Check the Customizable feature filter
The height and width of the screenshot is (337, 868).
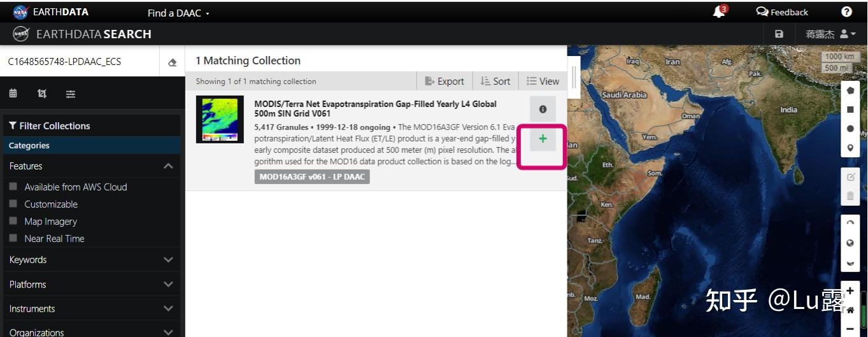tap(13, 204)
